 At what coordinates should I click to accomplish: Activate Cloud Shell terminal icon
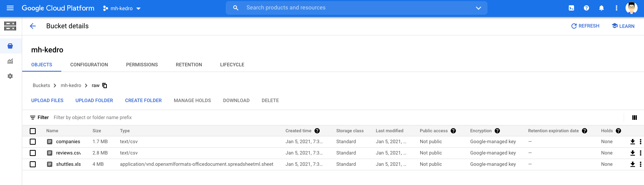point(571,8)
